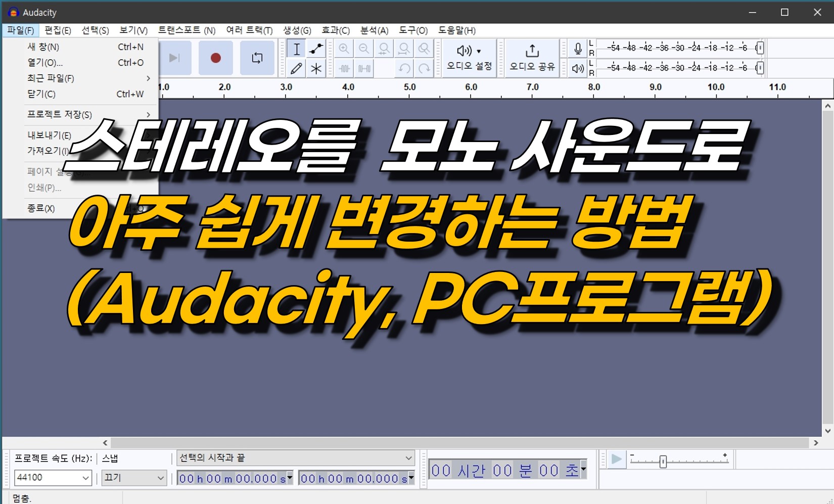
Task: Open the 선택(S) menu
Action: (x=95, y=30)
